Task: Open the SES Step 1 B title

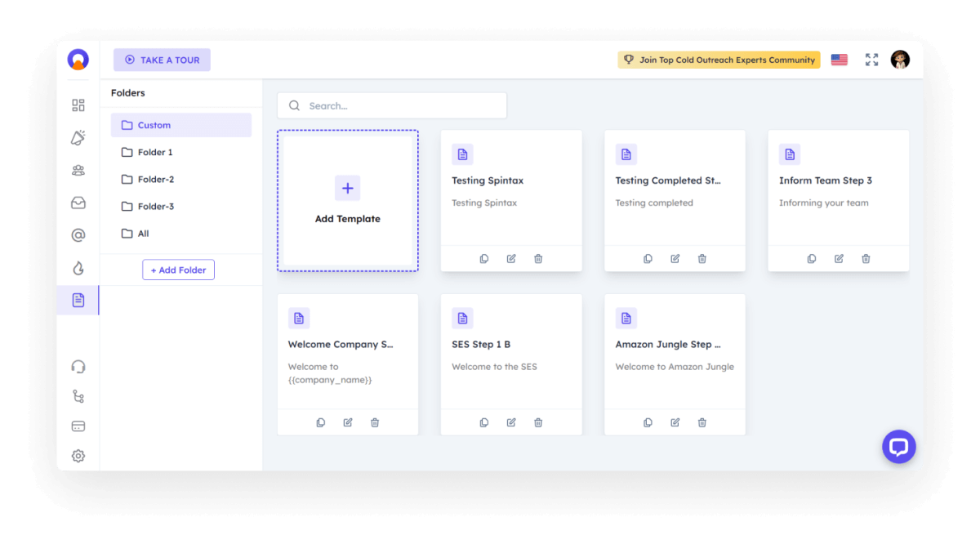Action: click(x=481, y=344)
